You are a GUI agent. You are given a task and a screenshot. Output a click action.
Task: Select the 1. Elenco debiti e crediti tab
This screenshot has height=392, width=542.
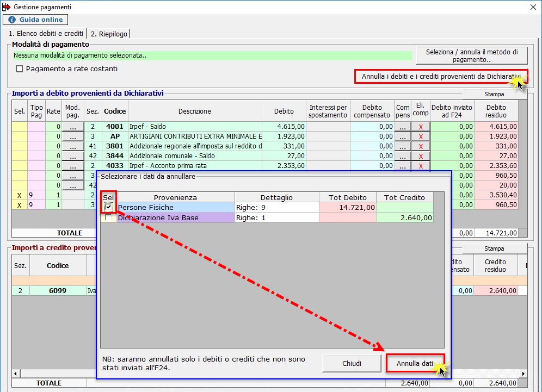pos(46,34)
